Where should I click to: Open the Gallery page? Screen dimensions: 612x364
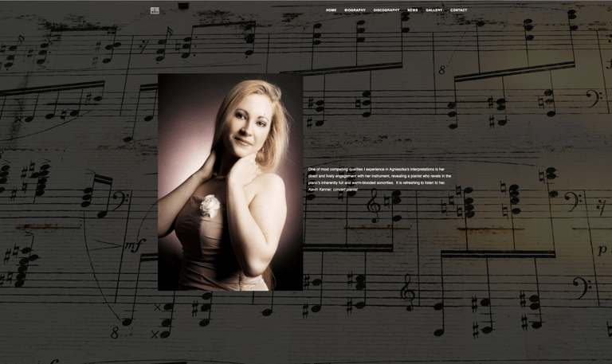coord(434,10)
